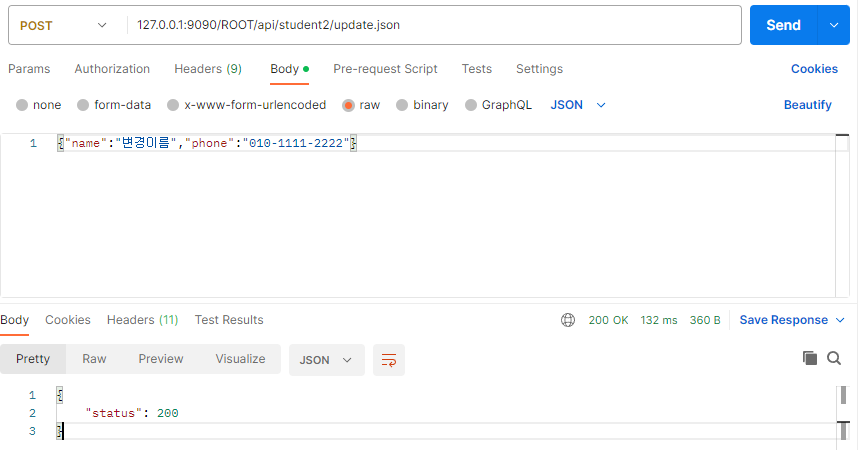The width and height of the screenshot is (866, 450).
Task: Select the response Body tab
Action: coord(14,320)
